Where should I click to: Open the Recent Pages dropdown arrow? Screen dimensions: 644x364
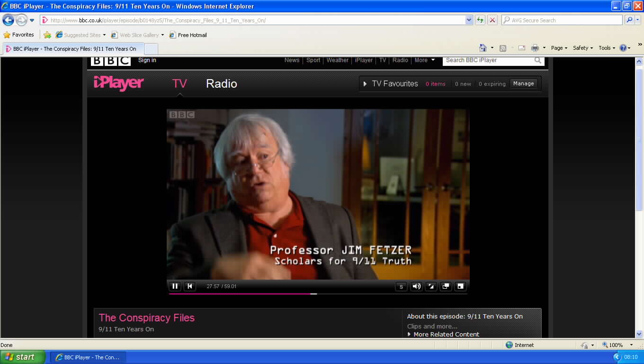(32, 20)
